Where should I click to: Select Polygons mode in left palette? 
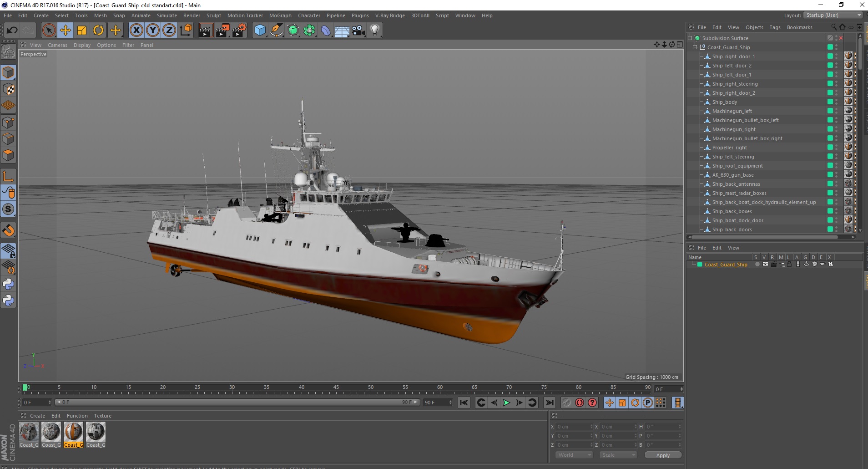(x=8, y=155)
